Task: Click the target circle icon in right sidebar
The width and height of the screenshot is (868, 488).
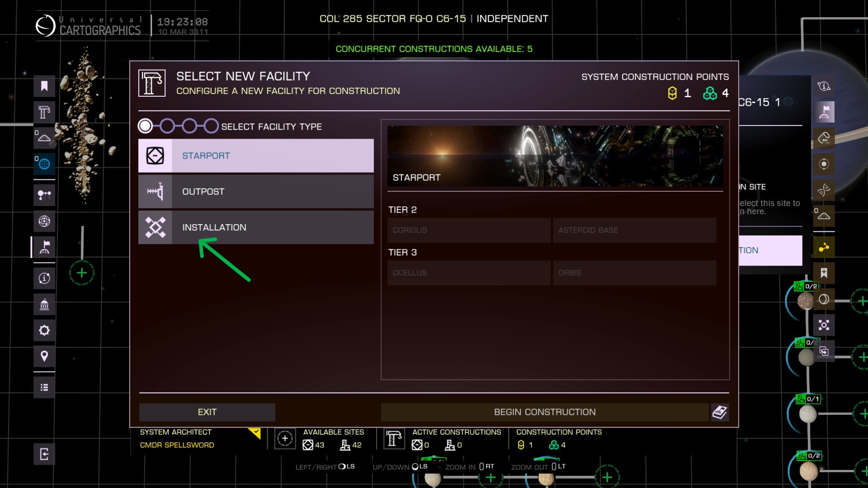Action: tap(824, 164)
